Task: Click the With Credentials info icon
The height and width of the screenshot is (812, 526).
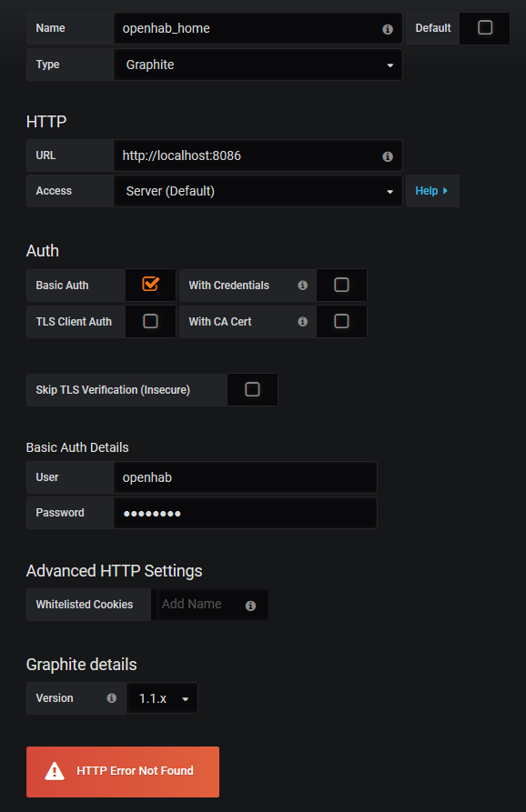Action: point(303,286)
